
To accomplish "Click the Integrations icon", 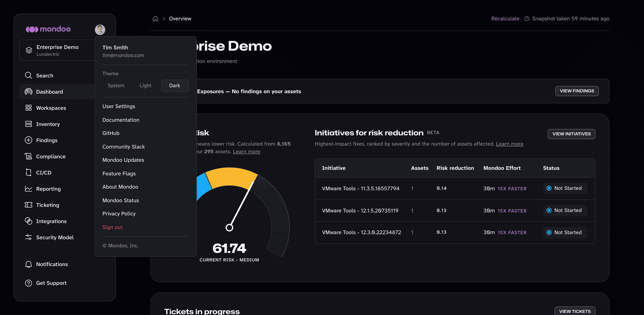I will click(x=28, y=221).
